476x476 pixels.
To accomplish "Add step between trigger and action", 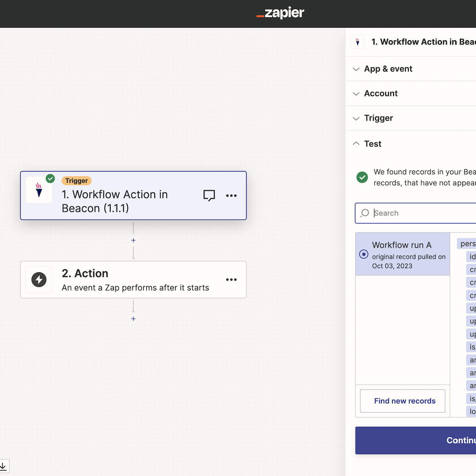I will click(133, 240).
